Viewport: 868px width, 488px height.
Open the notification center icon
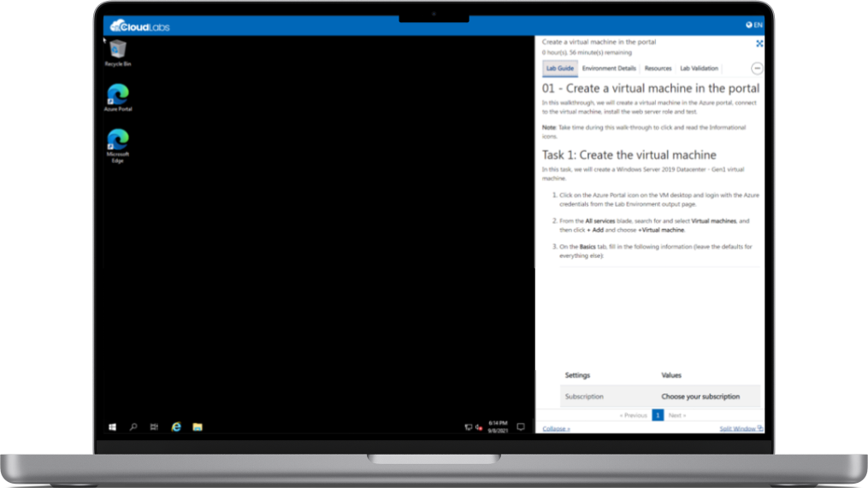520,426
